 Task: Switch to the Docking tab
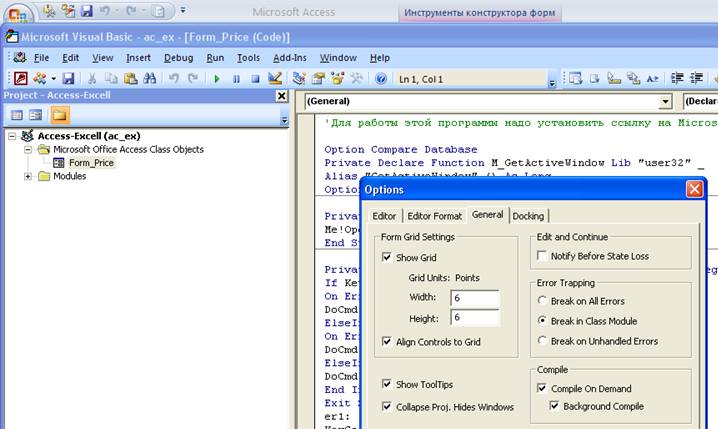[x=528, y=216]
